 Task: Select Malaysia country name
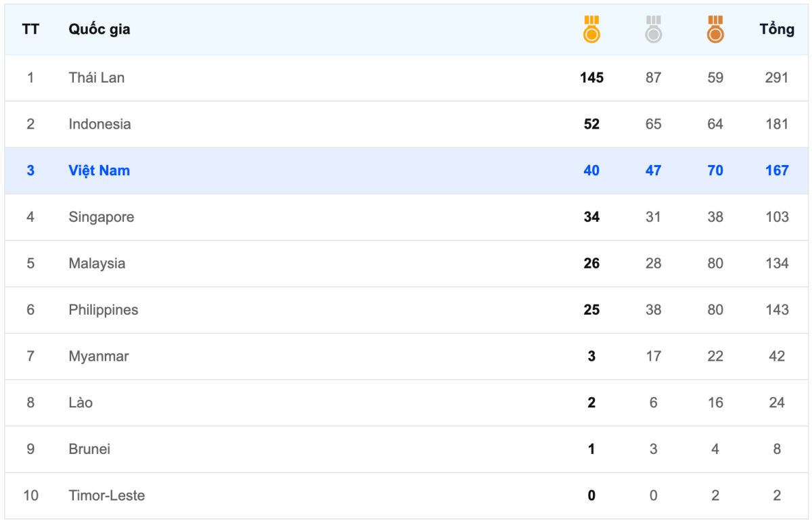pyautogui.click(x=97, y=263)
